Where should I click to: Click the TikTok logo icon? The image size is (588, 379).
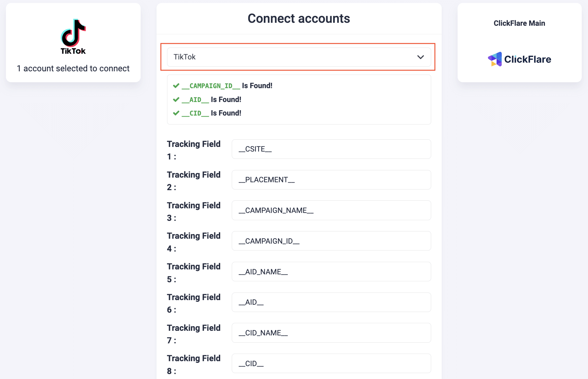73,37
